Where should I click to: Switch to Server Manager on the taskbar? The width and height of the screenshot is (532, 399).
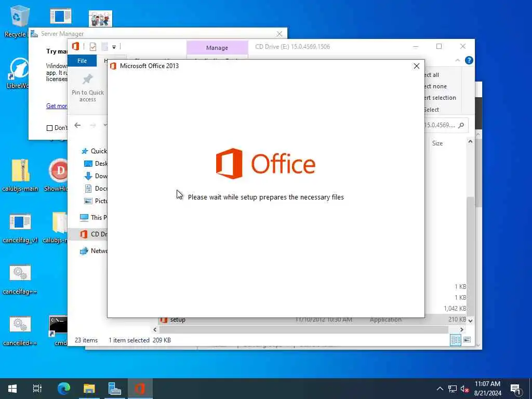click(x=115, y=389)
